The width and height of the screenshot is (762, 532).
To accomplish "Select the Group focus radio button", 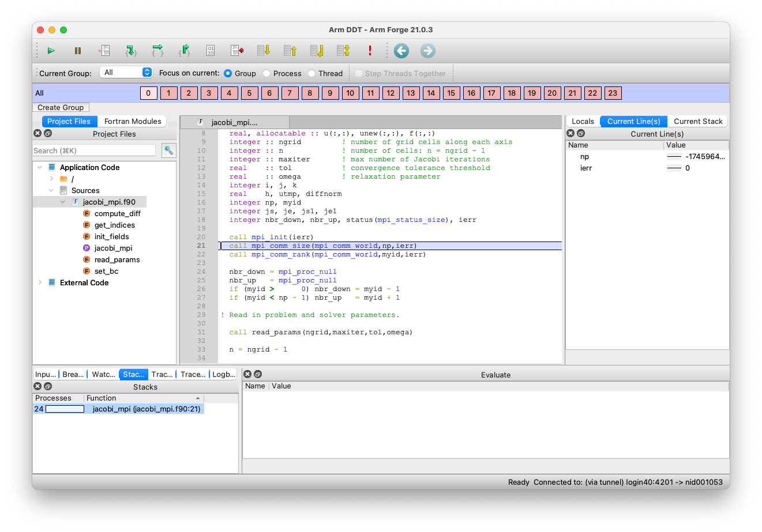I will tap(228, 73).
